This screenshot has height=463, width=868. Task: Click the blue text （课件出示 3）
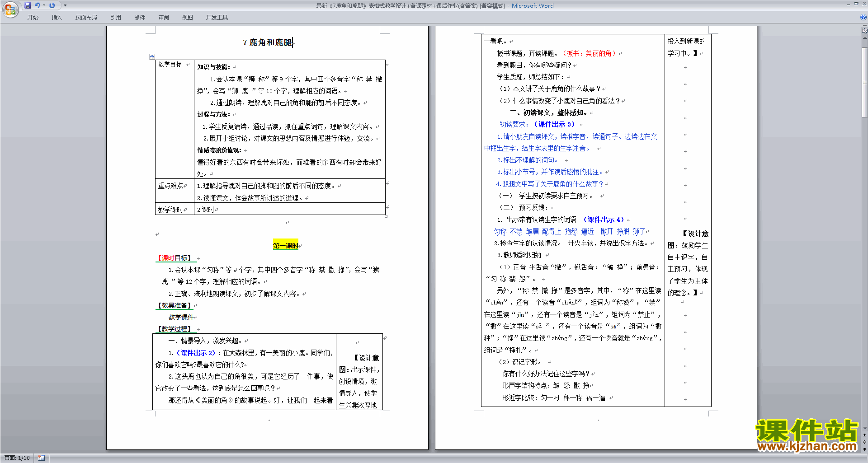554,124
